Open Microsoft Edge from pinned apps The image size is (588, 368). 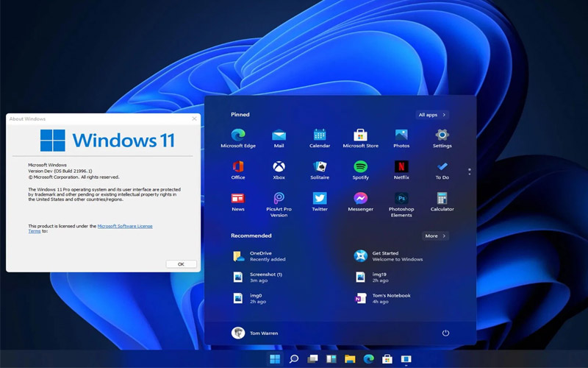click(237, 138)
